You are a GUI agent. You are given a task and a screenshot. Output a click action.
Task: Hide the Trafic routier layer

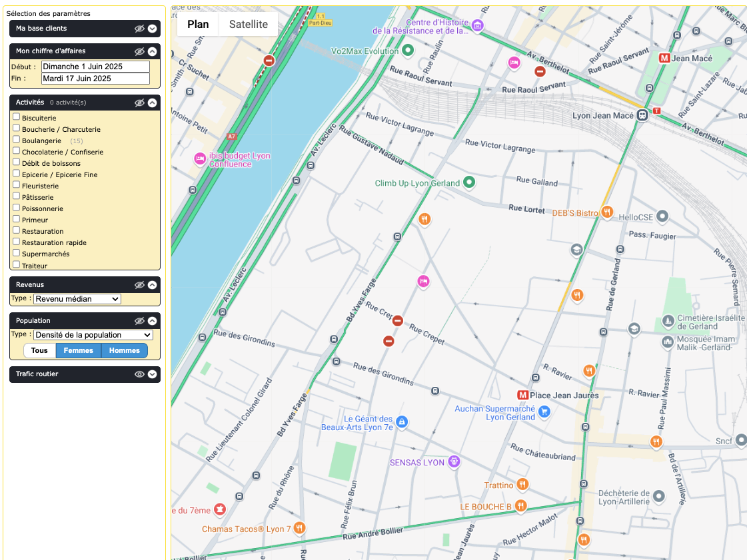pos(139,374)
